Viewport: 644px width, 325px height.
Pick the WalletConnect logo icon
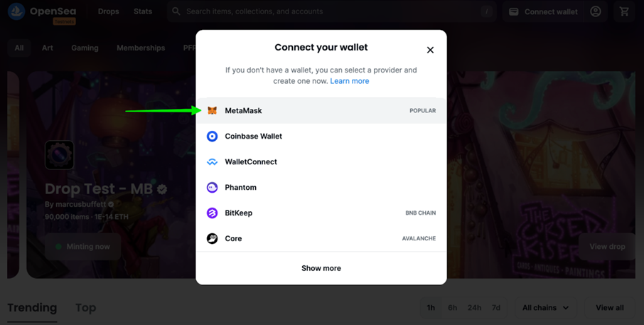[212, 162]
